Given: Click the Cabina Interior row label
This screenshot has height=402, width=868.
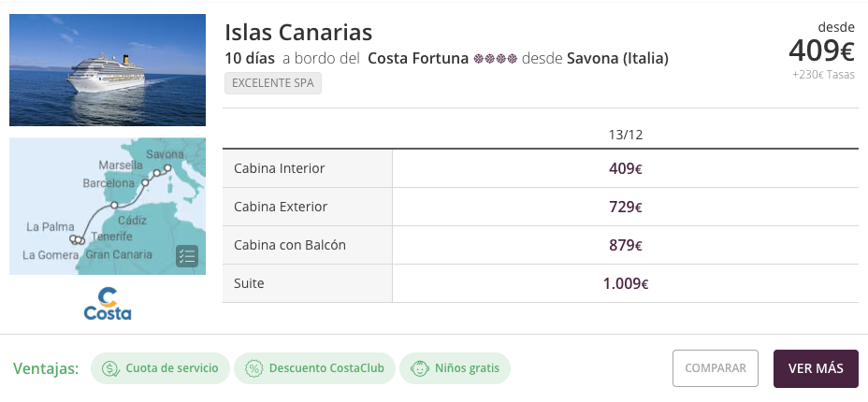Looking at the screenshot, I should (280, 169).
